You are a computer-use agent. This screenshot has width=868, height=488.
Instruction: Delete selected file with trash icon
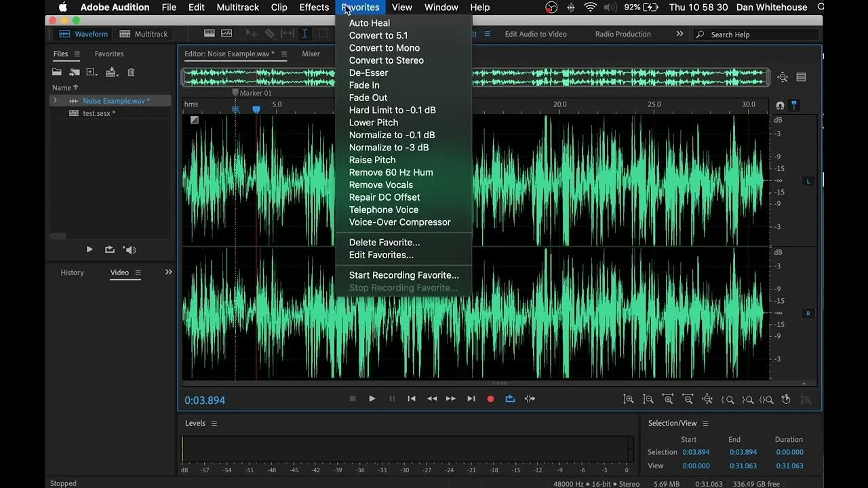pyautogui.click(x=132, y=72)
